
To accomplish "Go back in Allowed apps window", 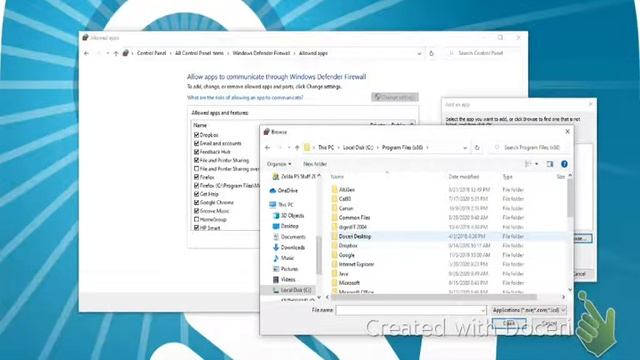I will (87, 53).
